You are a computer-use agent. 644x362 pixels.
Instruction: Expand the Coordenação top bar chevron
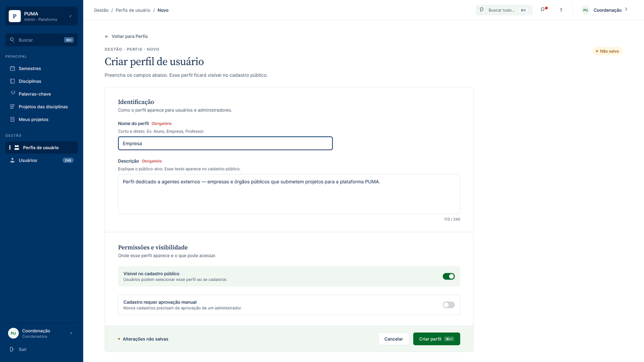626,9
